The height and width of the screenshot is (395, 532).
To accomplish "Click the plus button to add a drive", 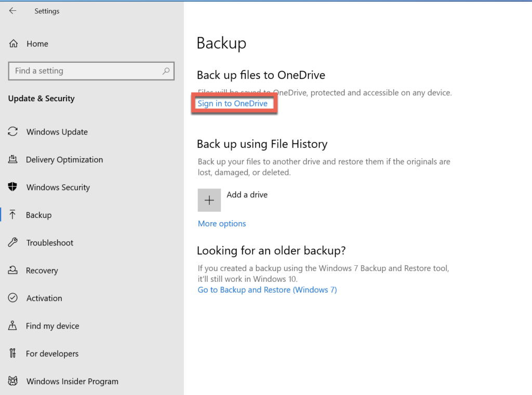I will (209, 200).
